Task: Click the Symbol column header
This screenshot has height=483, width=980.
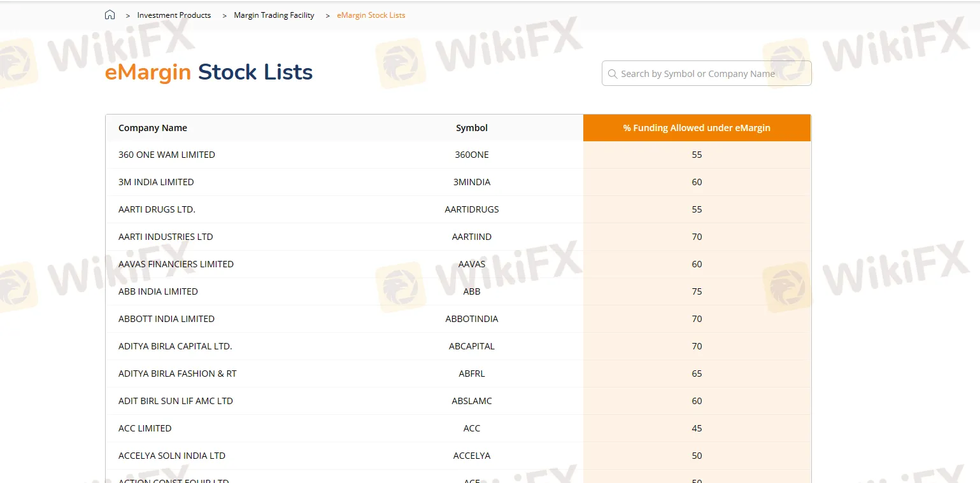Action: point(471,128)
